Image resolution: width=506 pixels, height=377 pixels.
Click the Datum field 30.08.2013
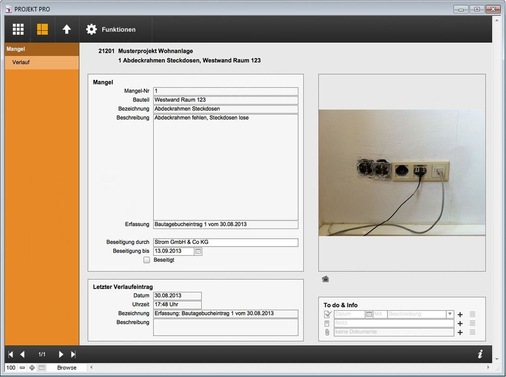pyautogui.click(x=177, y=296)
